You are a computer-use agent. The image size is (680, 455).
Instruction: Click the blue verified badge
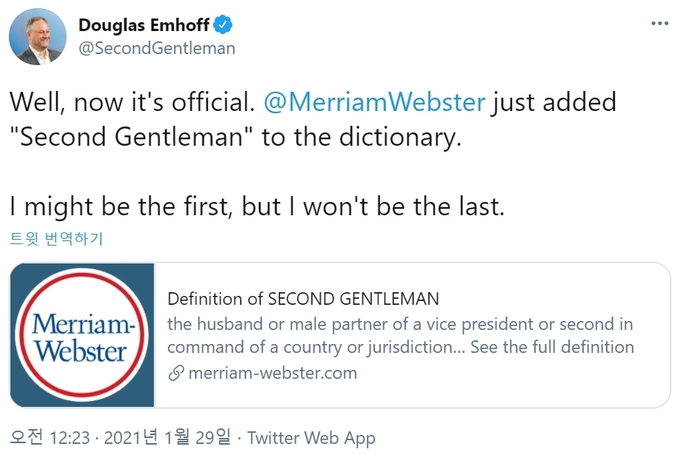223,25
